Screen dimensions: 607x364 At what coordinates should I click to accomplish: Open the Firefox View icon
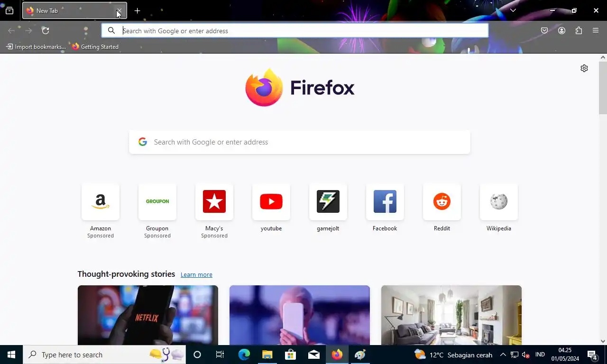[x=9, y=10]
